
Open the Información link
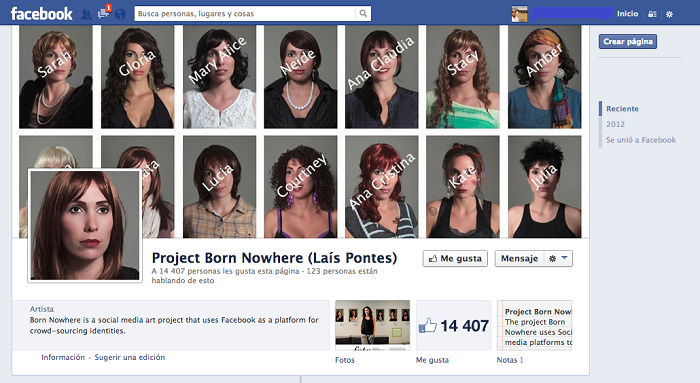[x=63, y=357]
